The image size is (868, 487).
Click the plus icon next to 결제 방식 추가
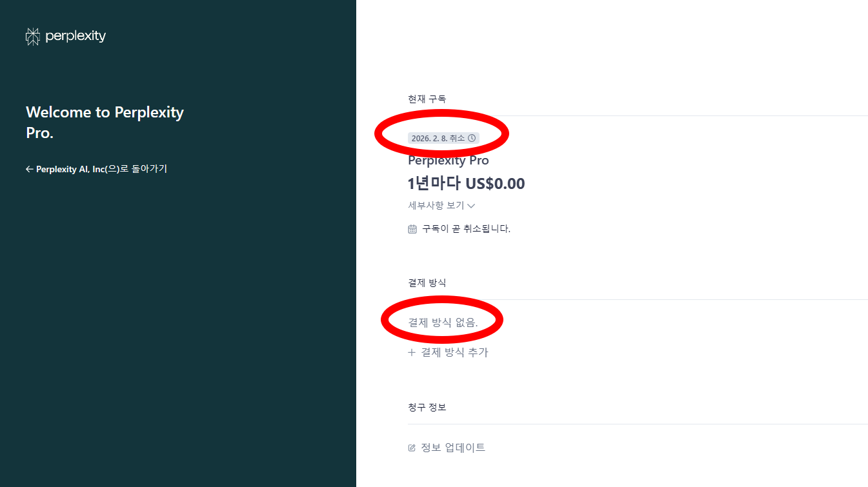click(411, 352)
